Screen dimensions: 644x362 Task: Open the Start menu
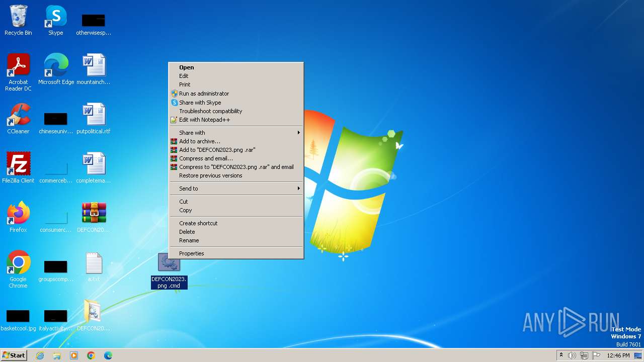14,355
